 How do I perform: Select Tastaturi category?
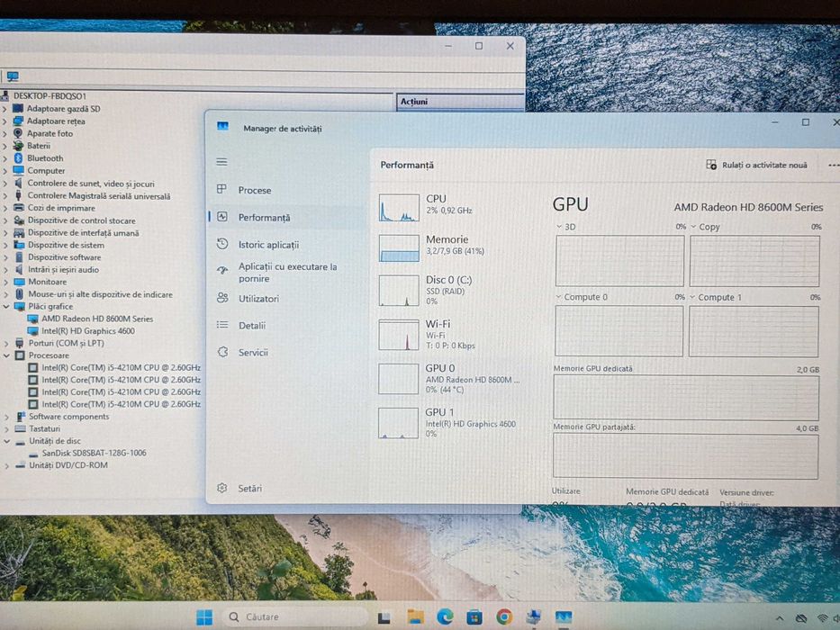[44, 429]
